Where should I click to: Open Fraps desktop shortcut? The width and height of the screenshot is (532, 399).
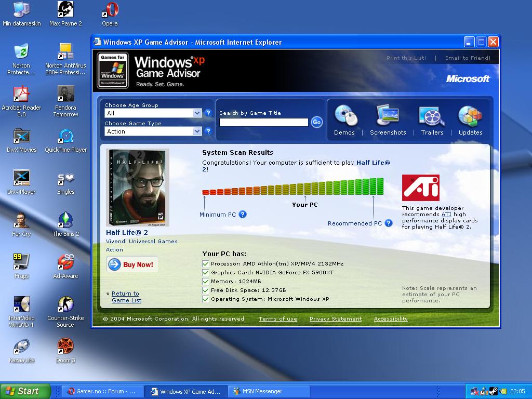pos(21,267)
